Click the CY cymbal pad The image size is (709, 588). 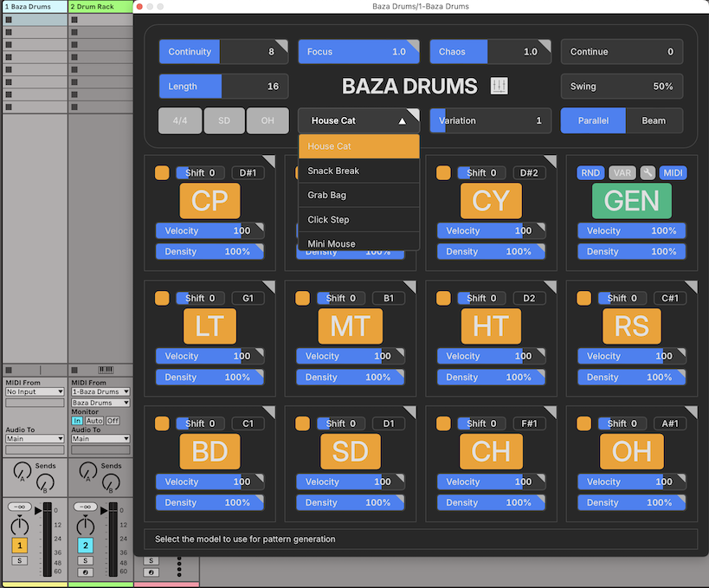click(491, 201)
